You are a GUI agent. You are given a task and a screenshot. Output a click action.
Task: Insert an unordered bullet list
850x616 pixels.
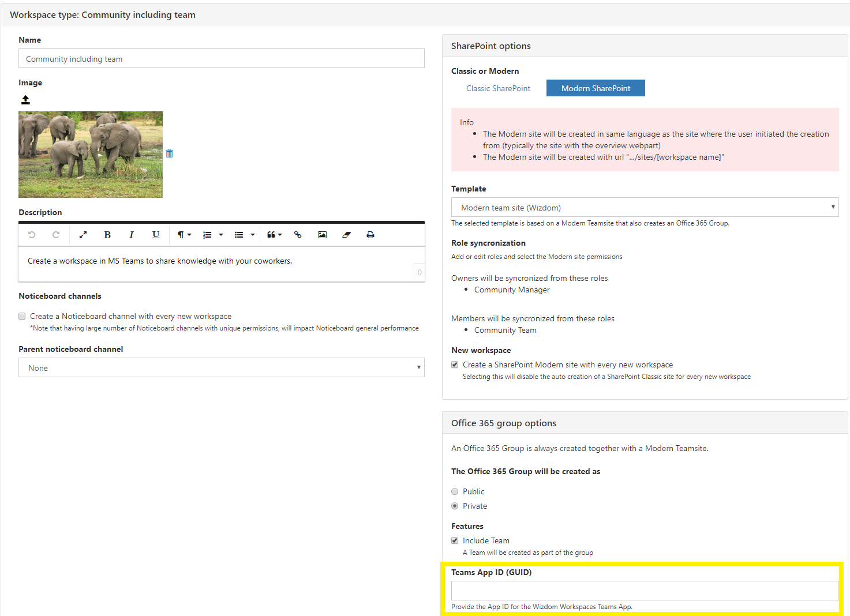coord(239,235)
